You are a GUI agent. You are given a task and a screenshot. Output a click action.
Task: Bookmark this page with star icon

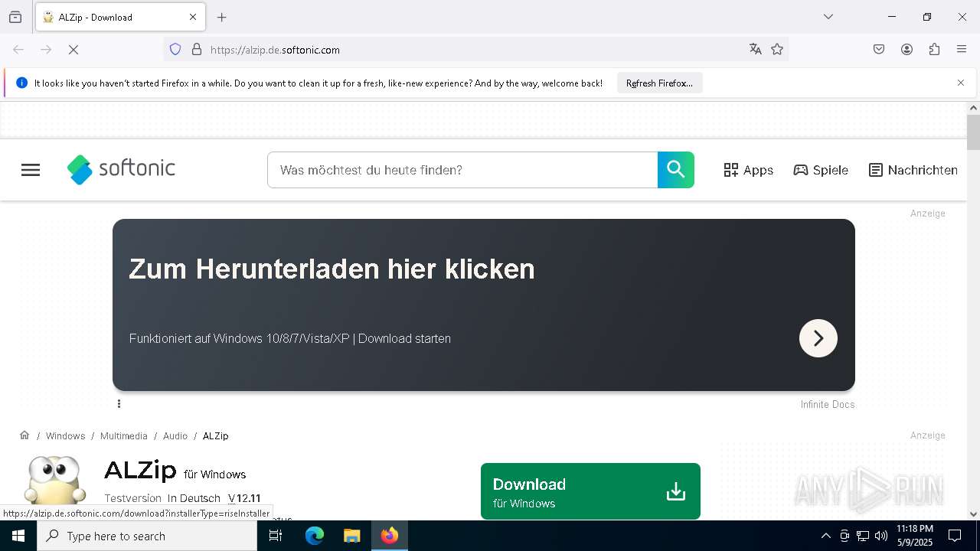click(x=777, y=50)
